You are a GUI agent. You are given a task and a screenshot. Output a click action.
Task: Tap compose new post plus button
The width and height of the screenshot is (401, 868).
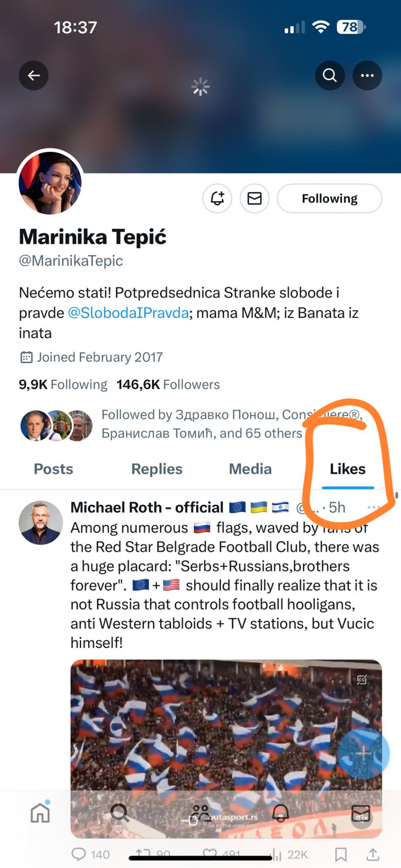click(363, 754)
